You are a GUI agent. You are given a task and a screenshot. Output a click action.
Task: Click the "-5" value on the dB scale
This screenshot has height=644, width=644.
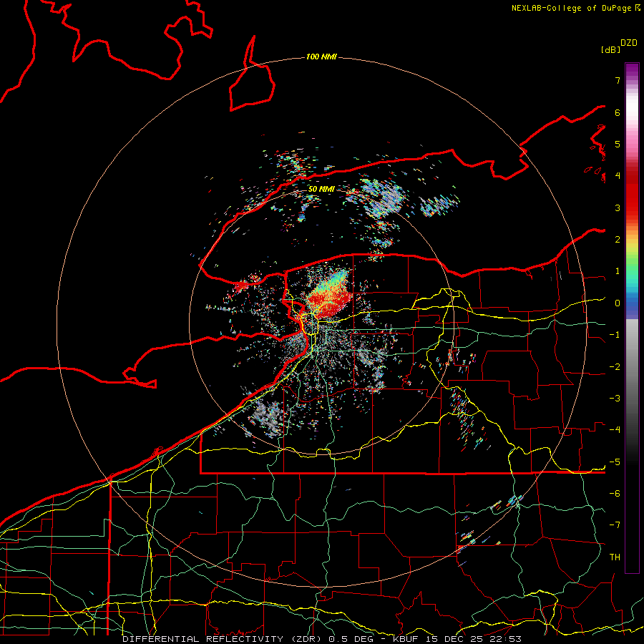pos(615,462)
